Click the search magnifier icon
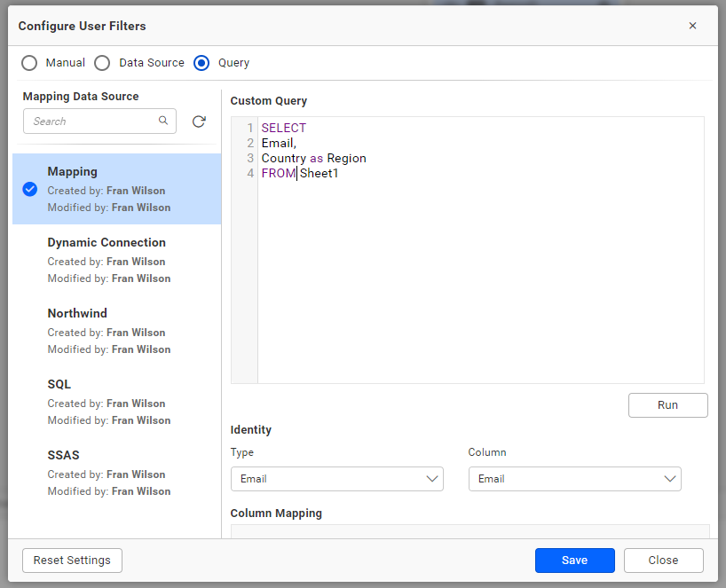This screenshot has width=726, height=588. pyautogui.click(x=163, y=120)
